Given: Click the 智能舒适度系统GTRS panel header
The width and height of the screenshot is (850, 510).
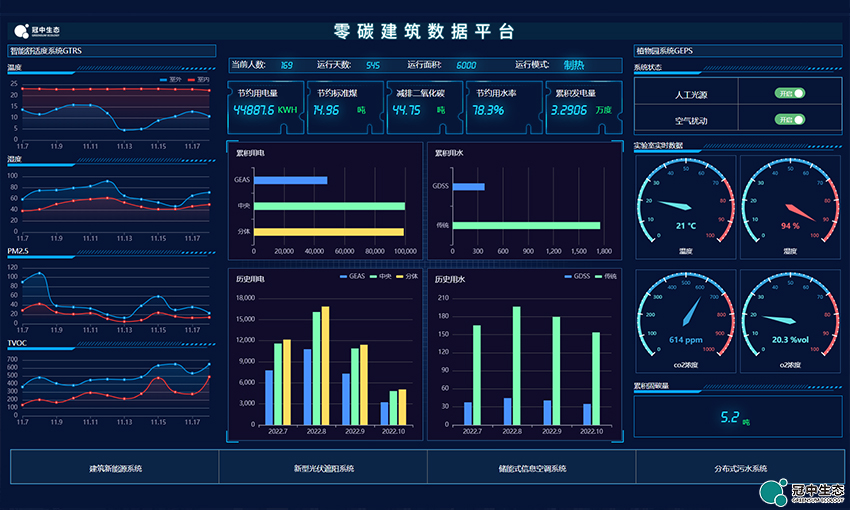Looking at the screenshot, I should pyautogui.click(x=112, y=50).
